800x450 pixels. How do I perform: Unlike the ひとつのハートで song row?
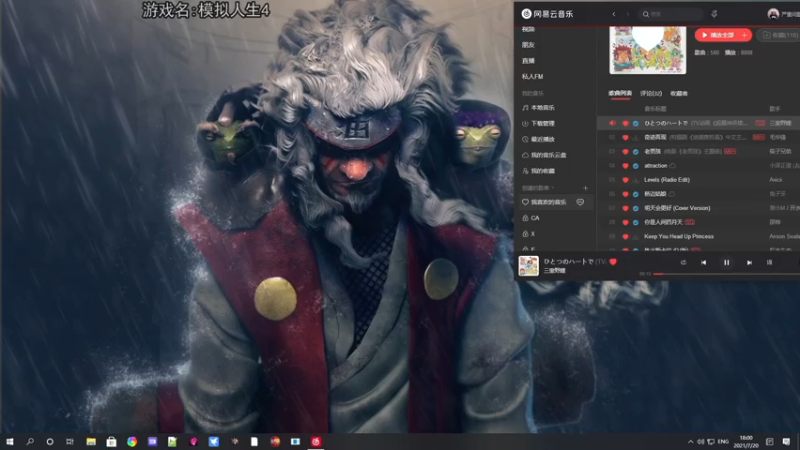[x=626, y=123]
